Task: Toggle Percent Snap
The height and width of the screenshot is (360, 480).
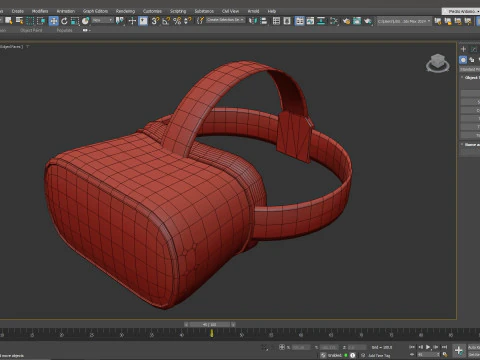Action: (177, 21)
